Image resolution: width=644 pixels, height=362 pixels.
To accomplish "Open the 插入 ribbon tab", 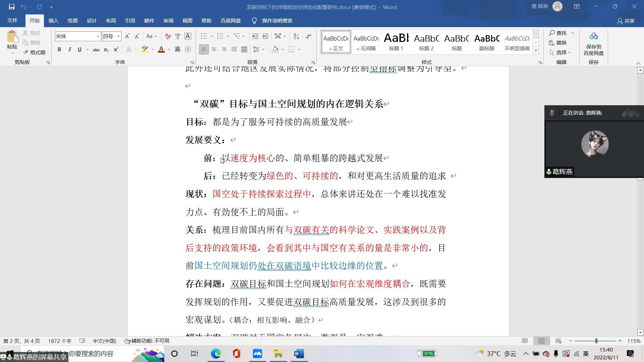I will pos(53,21).
